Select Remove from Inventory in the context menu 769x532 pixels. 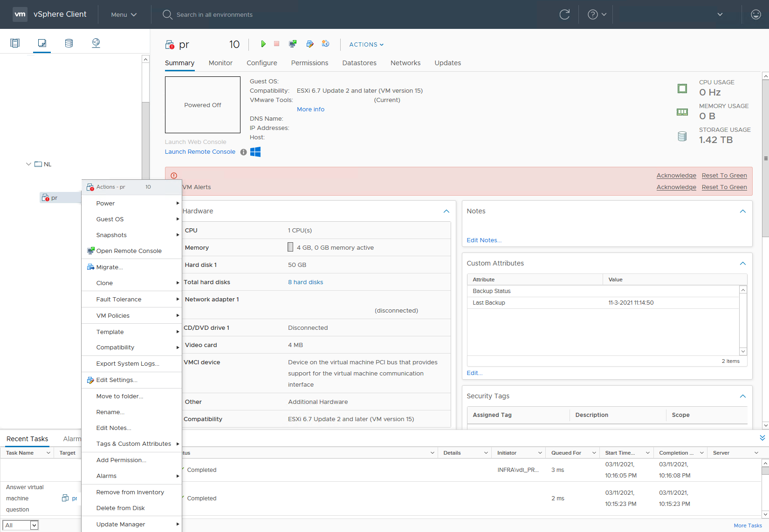pyautogui.click(x=130, y=492)
